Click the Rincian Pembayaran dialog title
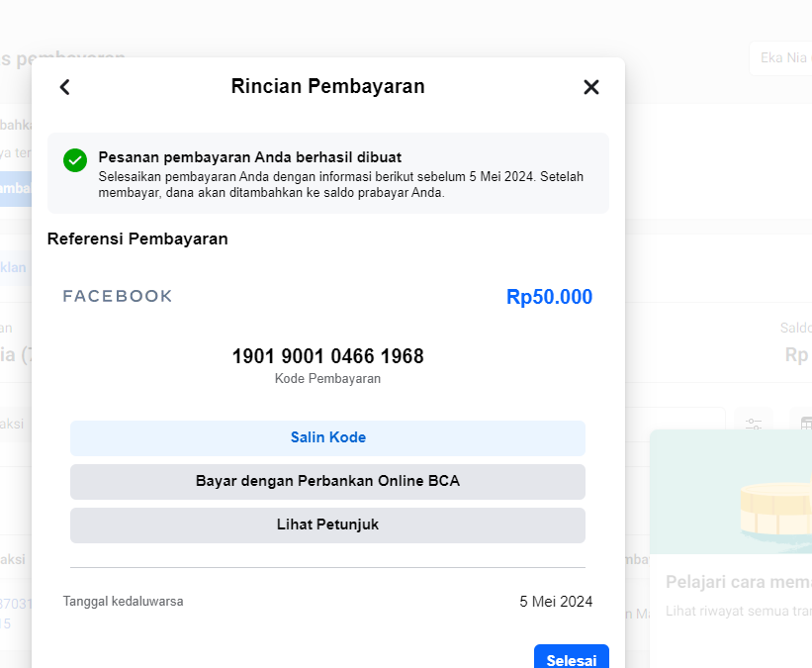 [327, 86]
